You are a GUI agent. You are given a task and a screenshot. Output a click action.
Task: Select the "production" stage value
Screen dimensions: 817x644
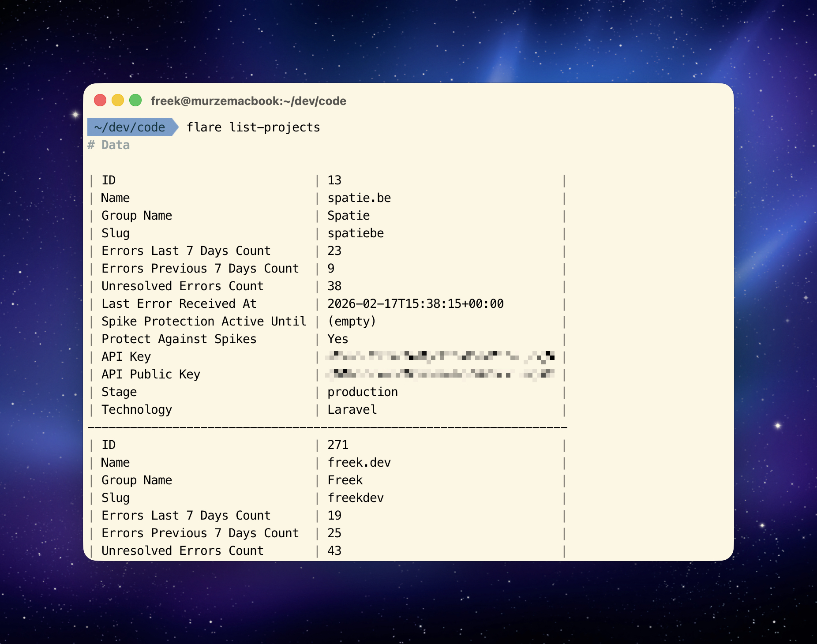click(362, 392)
